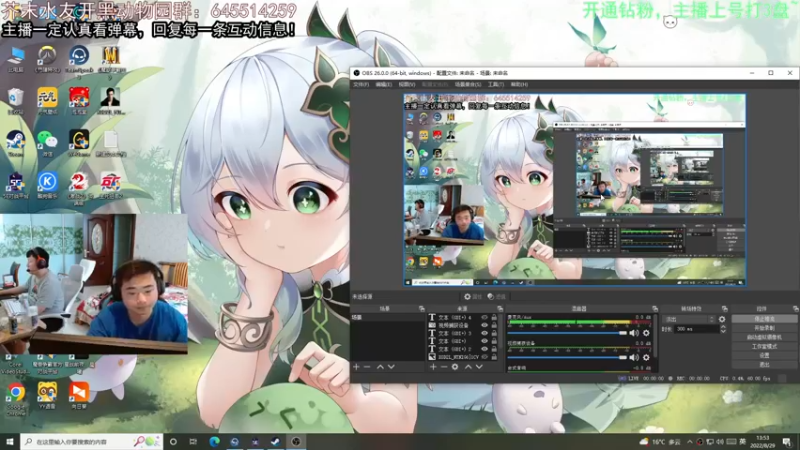Viewport: 800px width, 450px height.
Task: Pop out the Scenes dock panel icon
Action: click(x=421, y=309)
